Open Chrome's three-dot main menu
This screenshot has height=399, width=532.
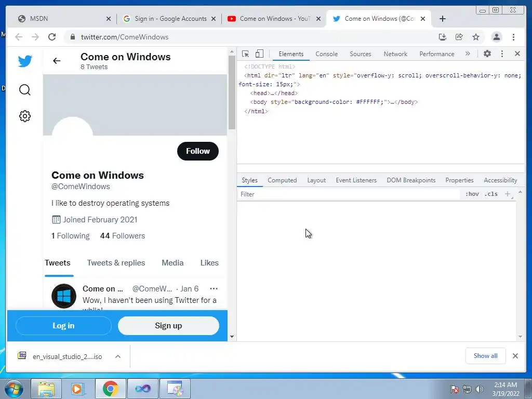tap(513, 37)
